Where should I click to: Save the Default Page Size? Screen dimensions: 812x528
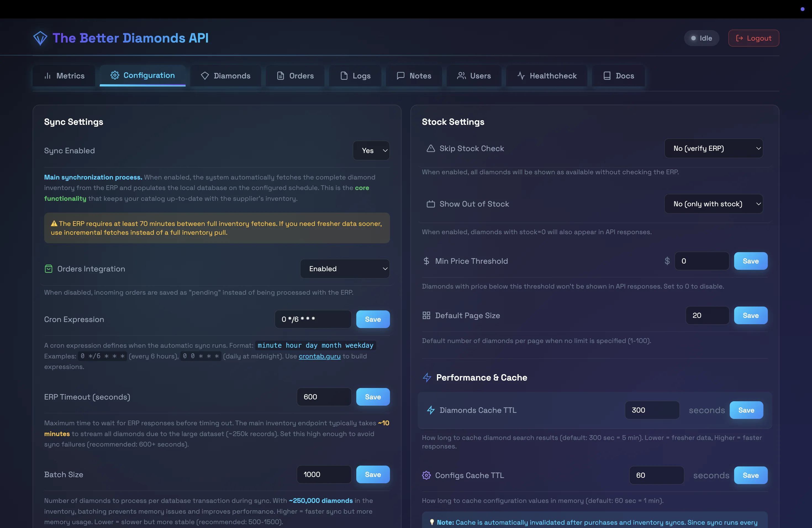pos(751,316)
